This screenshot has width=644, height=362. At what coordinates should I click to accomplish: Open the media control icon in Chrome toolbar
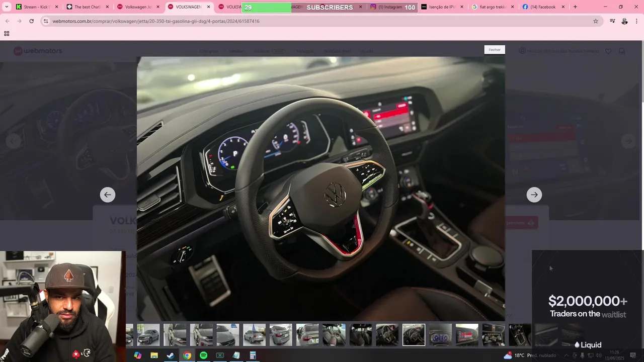click(x=612, y=21)
